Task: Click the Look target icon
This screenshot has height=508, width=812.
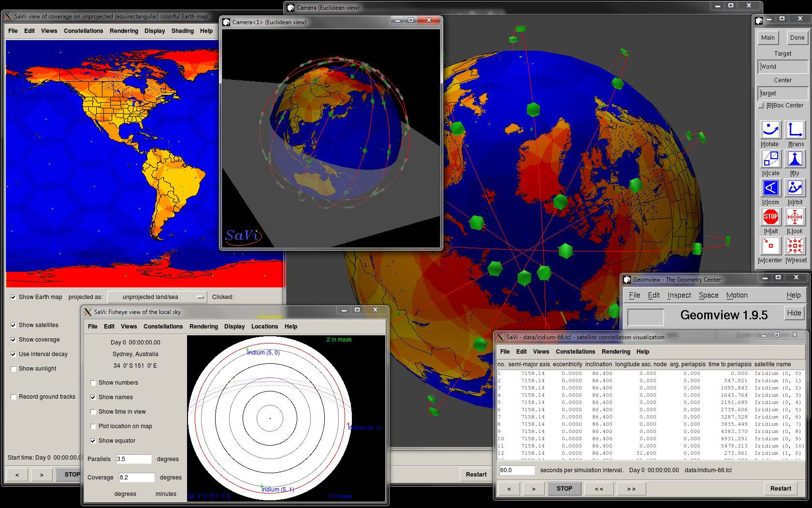Action: (795, 217)
